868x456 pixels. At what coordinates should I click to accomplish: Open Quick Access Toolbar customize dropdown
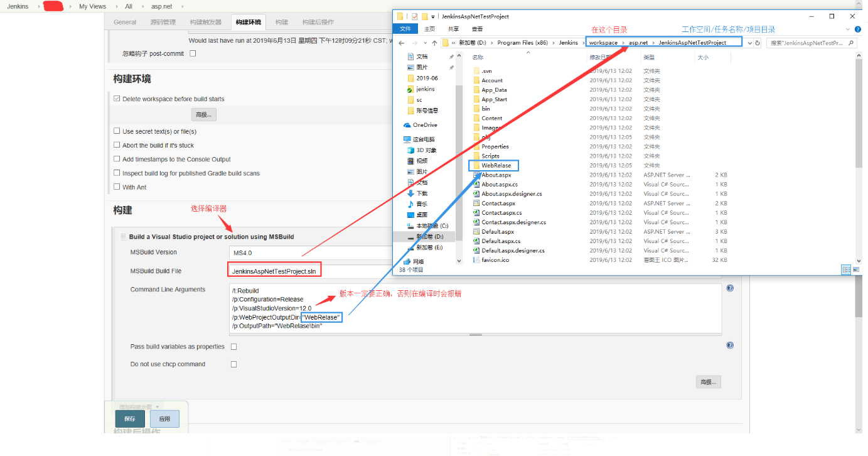(x=434, y=16)
